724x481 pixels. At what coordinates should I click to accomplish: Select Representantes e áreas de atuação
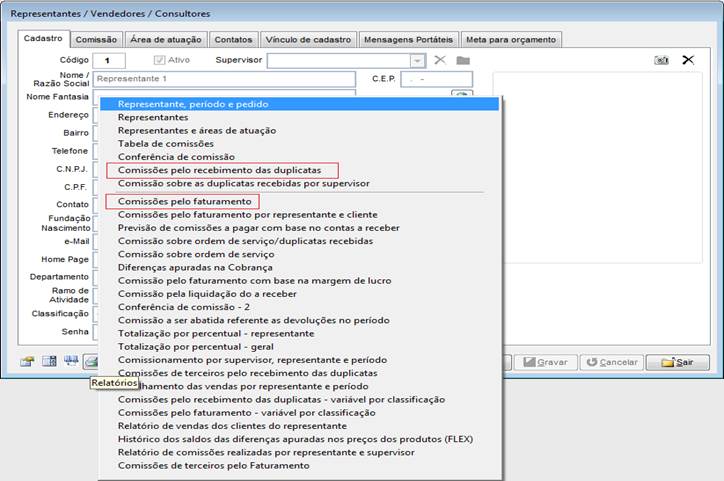[x=300, y=131]
